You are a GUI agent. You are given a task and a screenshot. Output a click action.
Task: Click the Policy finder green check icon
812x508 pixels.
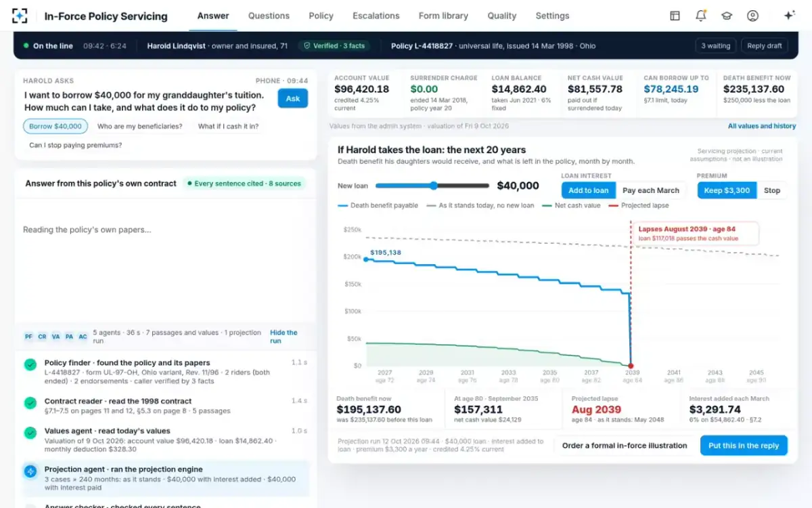pyautogui.click(x=30, y=364)
